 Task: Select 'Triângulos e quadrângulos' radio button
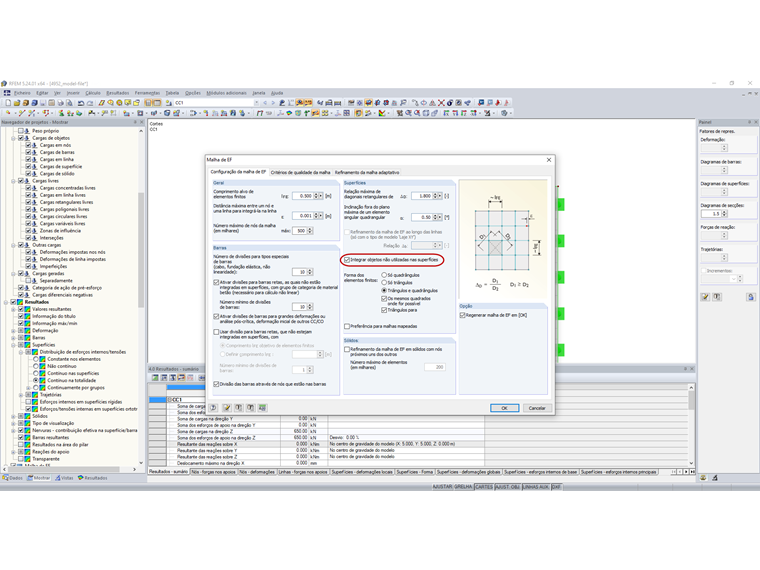coord(384,290)
